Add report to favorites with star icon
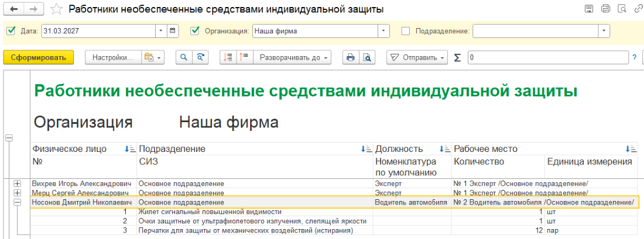This screenshot has width=644, height=239. click(56, 9)
